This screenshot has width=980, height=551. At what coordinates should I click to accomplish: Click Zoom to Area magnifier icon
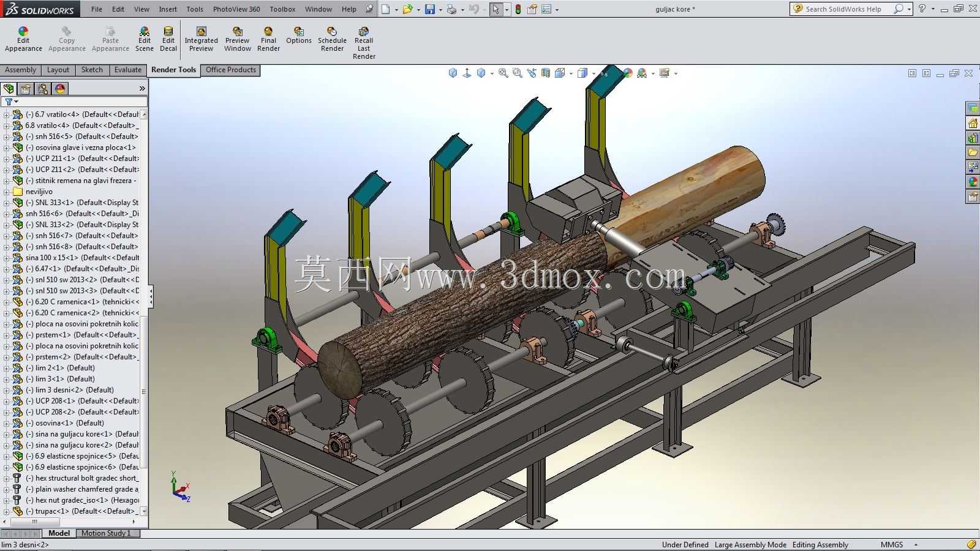point(518,73)
